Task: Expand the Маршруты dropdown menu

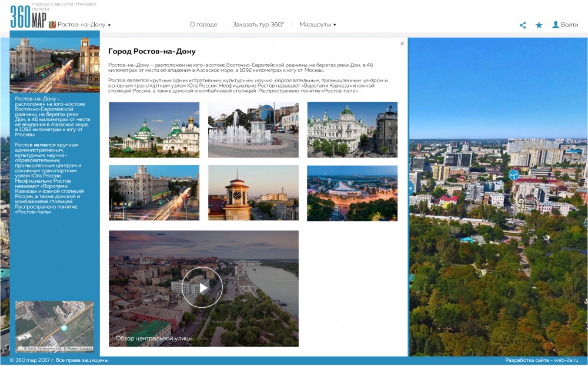Action: pyautogui.click(x=318, y=25)
